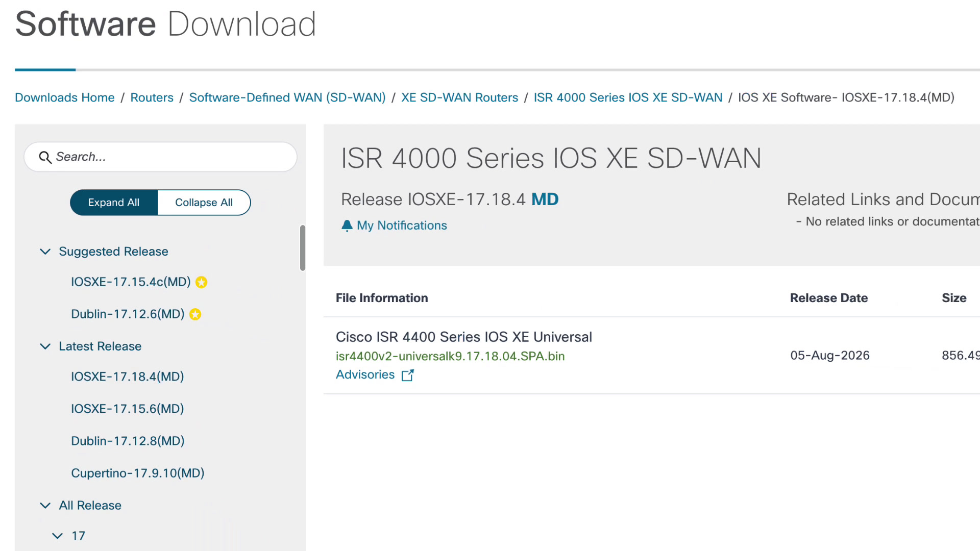Click the search magnifier icon
980x551 pixels.
[x=45, y=157]
